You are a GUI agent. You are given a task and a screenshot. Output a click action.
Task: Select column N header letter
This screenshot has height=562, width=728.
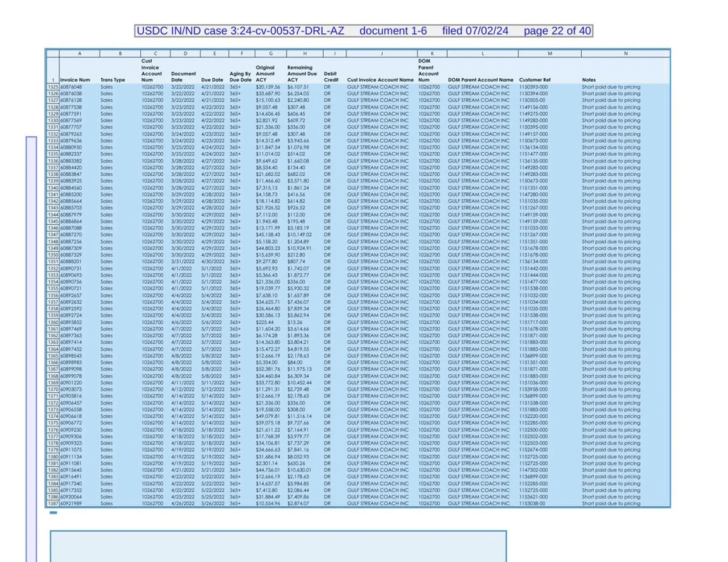(625, 53)
